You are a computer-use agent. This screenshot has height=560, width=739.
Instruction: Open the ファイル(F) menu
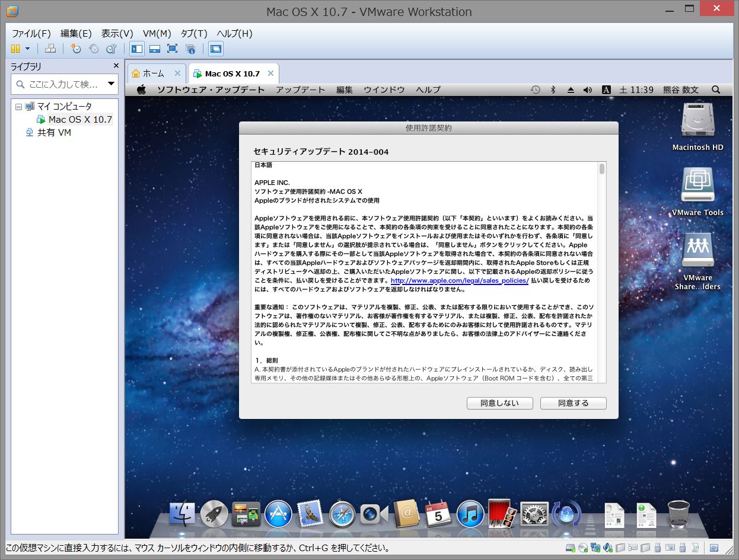click(31, 33)
